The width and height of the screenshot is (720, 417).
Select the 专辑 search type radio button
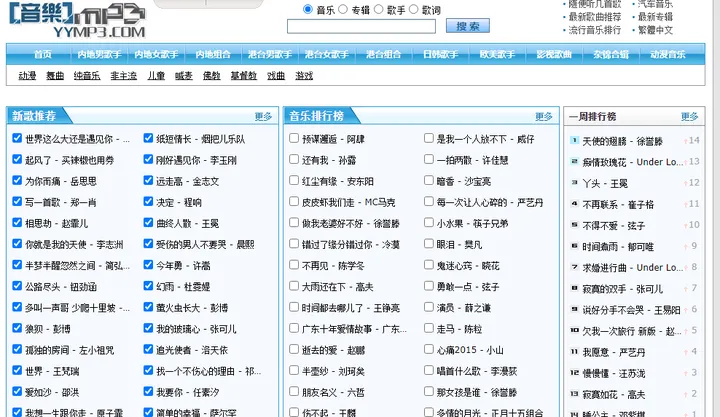pos(343,9)
